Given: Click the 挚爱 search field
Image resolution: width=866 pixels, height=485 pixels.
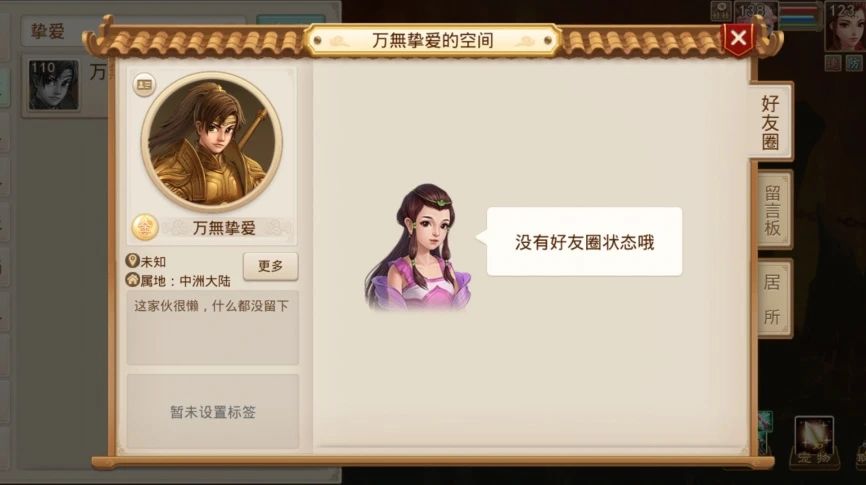Looking at the screenshot, I should coord(133,31).
